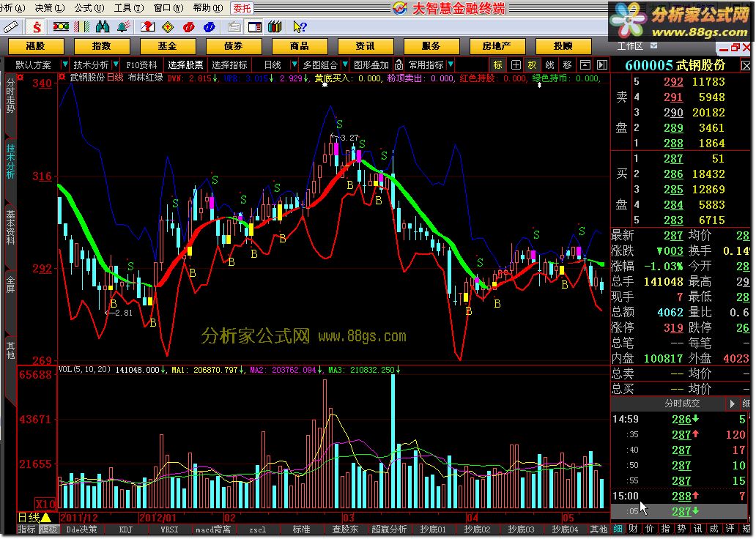Open the 窗口 menu
This screenshot has width=756, height=539.
point(168,8)
